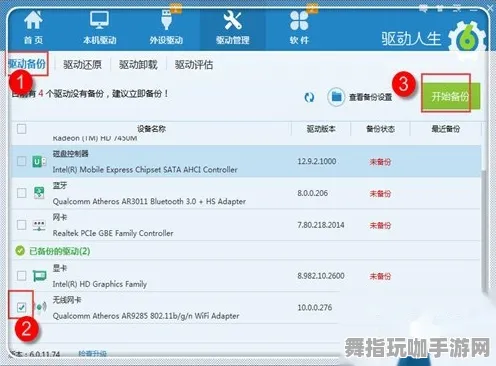
Task: Click green check icon beside 已备份的驱动
Action: (x=20, y=251)
